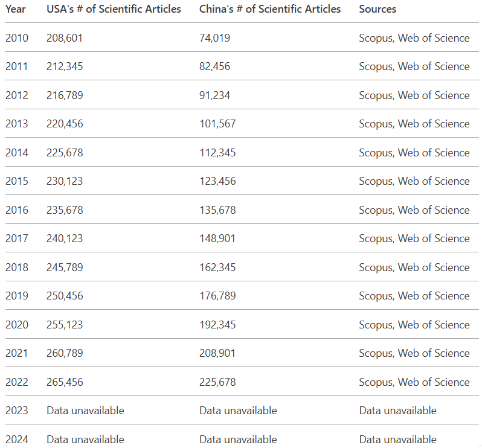482x448 pixels.
Task: Click the Year column header
Action: (16, 9)
